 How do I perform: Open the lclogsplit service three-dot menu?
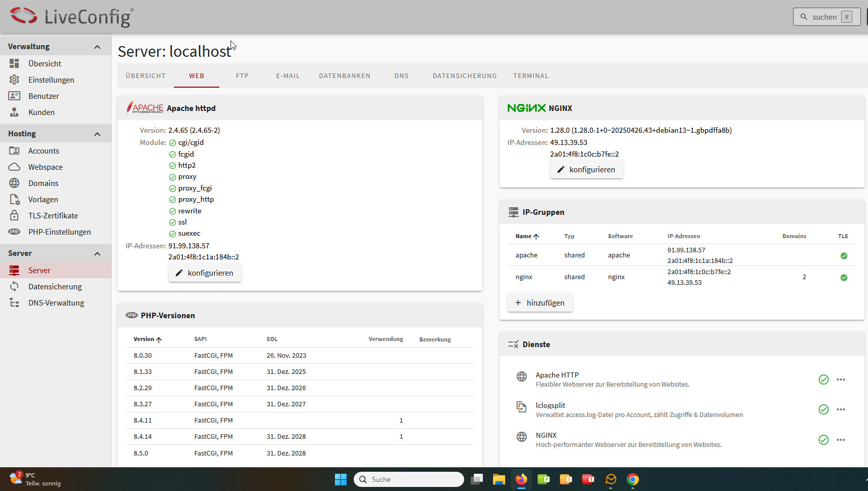pos(841,409)
